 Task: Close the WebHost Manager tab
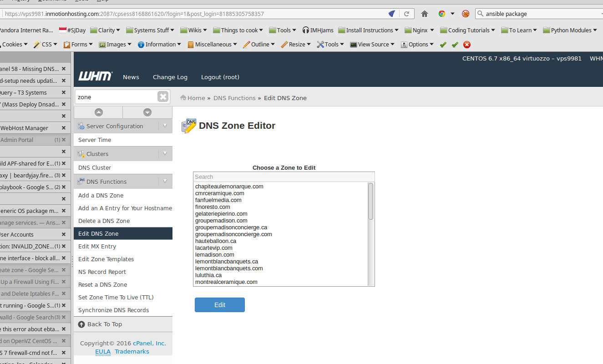click(64, 128)
